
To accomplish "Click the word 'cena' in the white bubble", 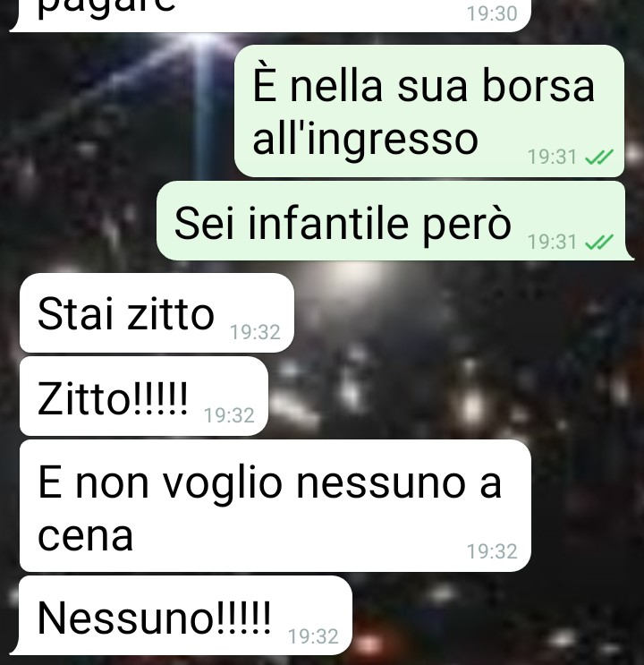I will (86, 537).
